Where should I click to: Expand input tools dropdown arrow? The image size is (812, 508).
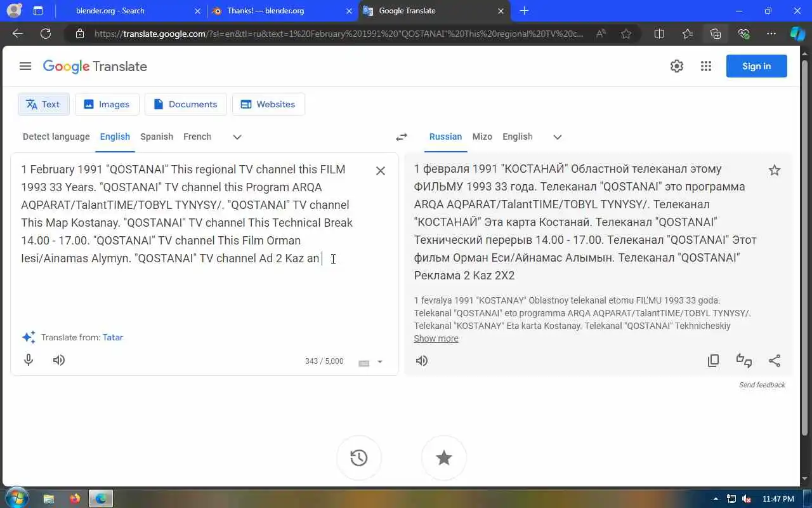click(x=380, y=362)
